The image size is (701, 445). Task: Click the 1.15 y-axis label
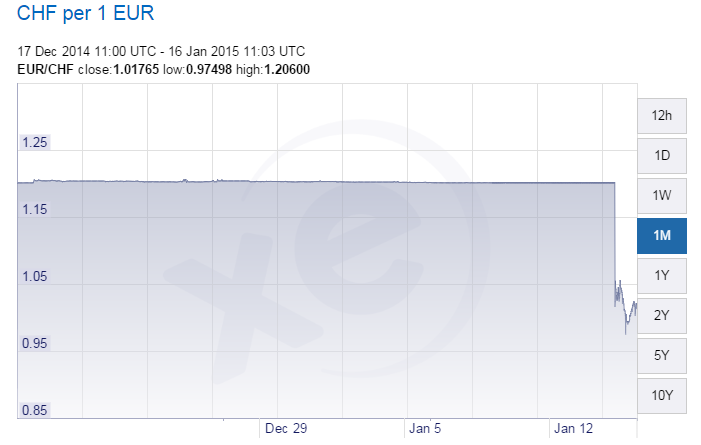(34, 209)
